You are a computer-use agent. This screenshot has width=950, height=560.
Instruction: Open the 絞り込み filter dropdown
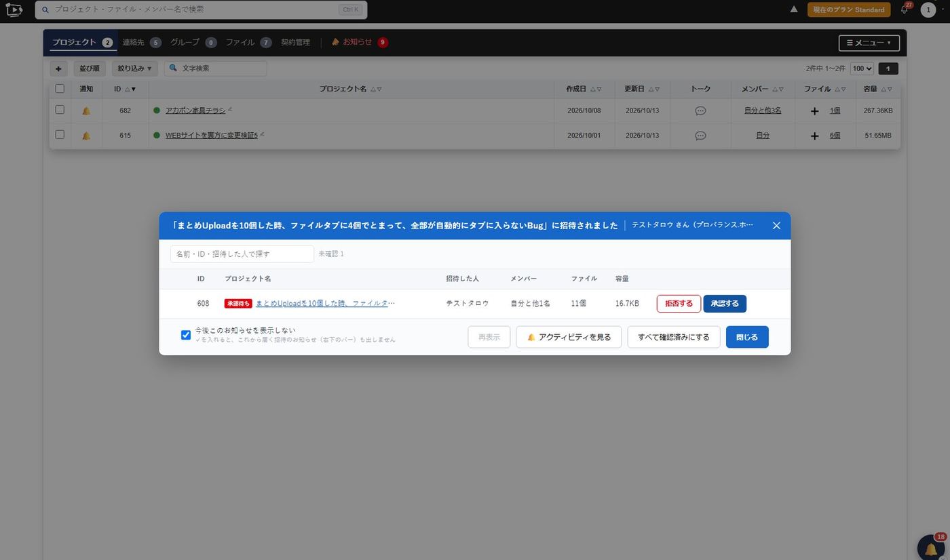pos(134,68)
